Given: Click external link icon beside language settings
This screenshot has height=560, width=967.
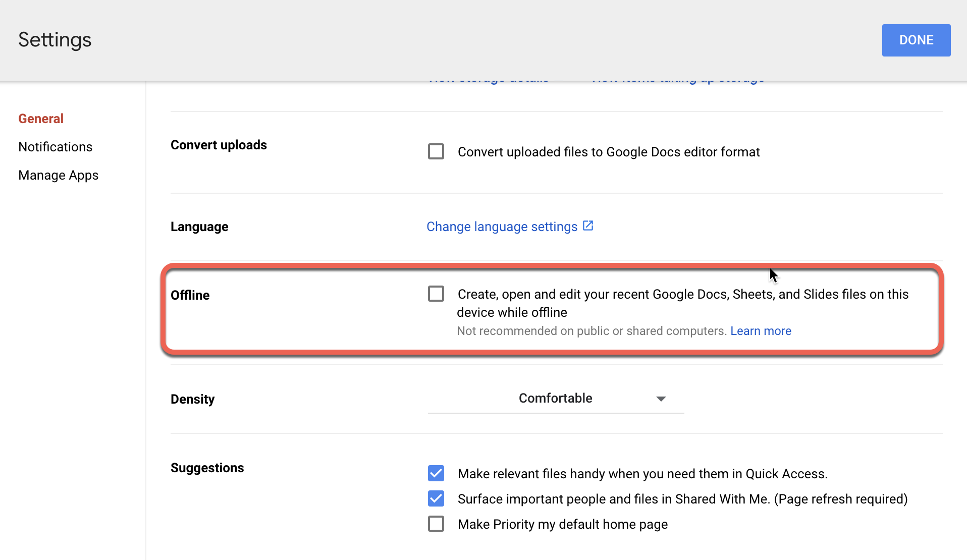Looking at the screenshot, I should [x=588, y=226].
